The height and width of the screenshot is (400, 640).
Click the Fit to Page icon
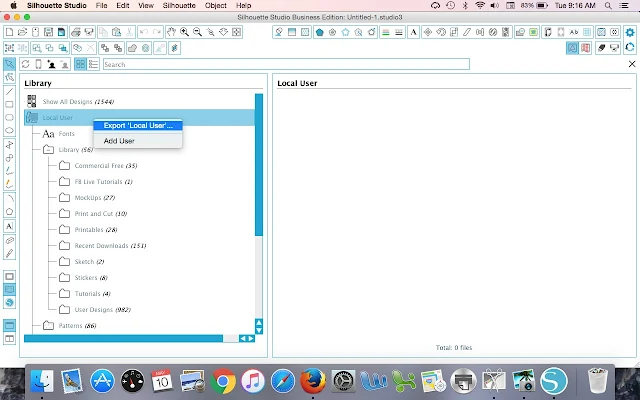tap(237, 32)
